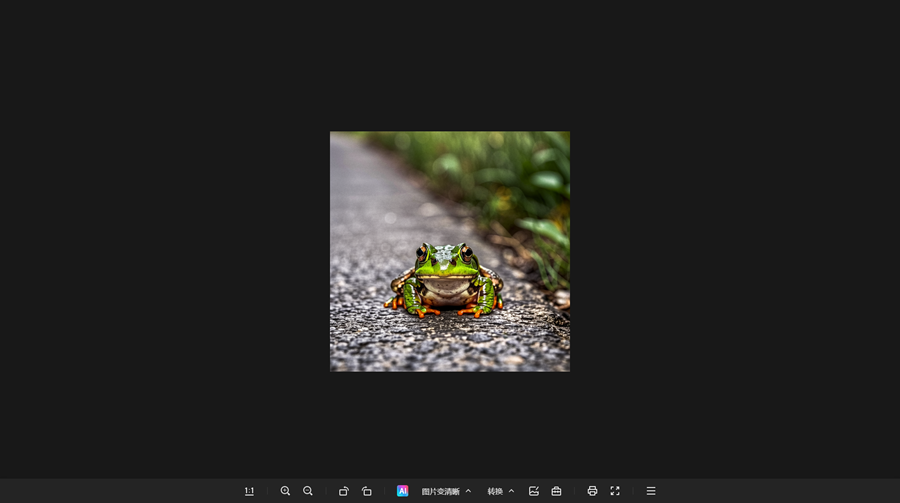
Task: Expand the chevron beside 图片变清晰
Action: click(468, 491)
